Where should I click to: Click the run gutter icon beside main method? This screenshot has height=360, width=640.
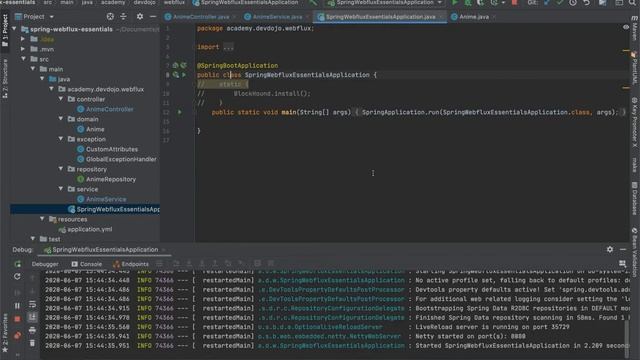point(180,112)
